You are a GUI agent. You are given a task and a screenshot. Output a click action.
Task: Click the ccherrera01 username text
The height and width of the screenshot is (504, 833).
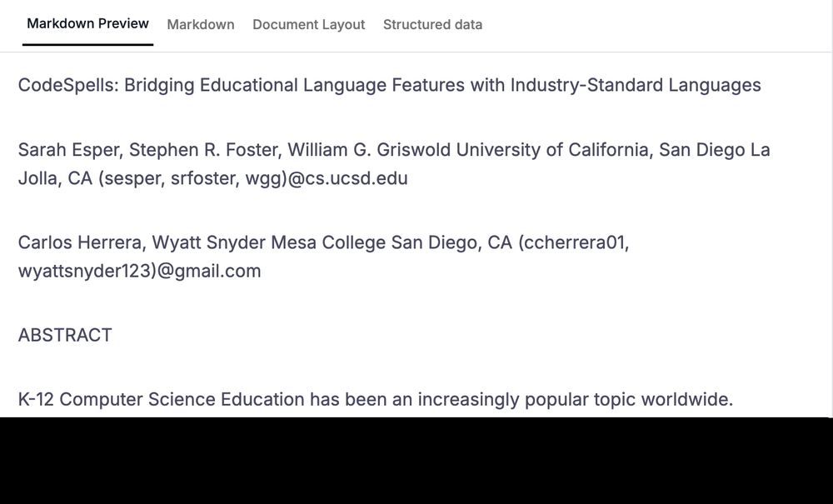pos(574,242)
